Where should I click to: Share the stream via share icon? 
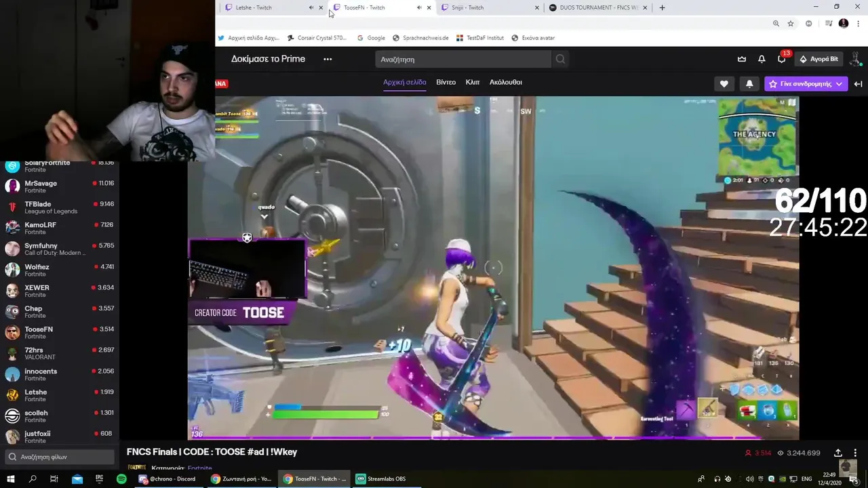tap(837, 453)
